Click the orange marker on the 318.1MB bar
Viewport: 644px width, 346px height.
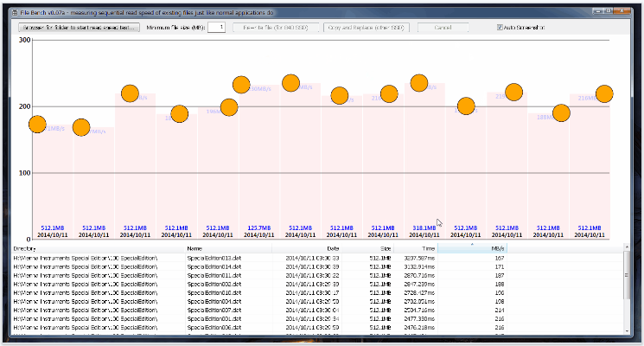coord(419,83)
